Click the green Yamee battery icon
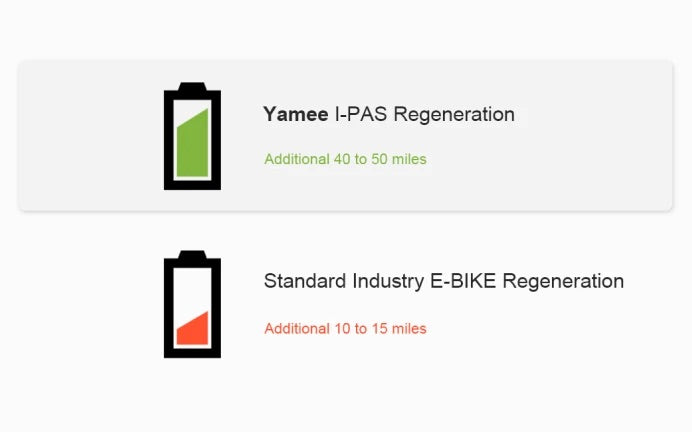This screenshot has height=432, width=692. tap(192, 136)
